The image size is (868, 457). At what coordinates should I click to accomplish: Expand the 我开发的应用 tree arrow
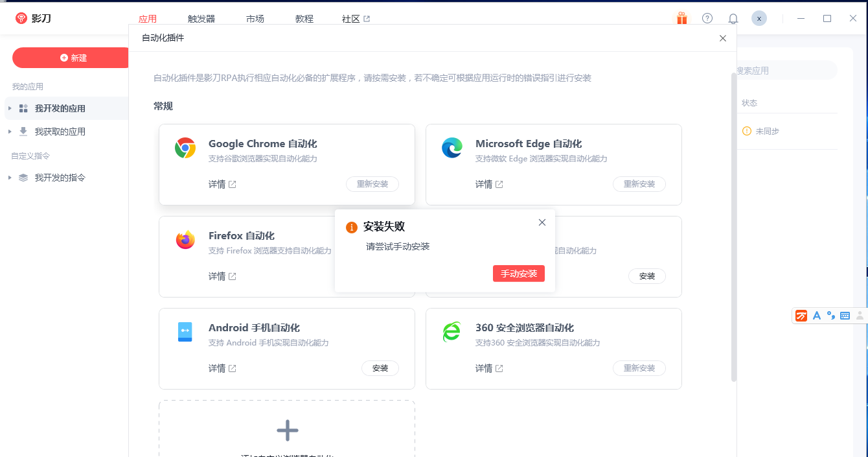click(10, 108)
